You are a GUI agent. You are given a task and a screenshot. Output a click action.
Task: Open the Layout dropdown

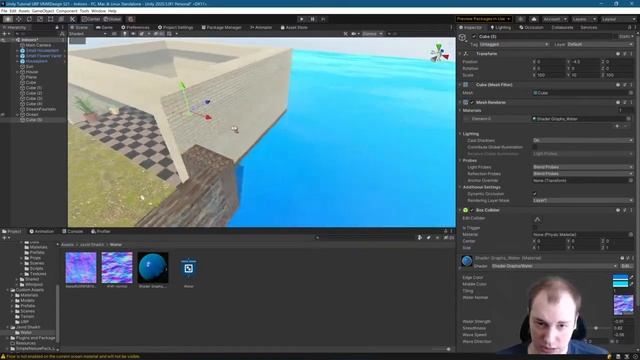tap(618, 19)
